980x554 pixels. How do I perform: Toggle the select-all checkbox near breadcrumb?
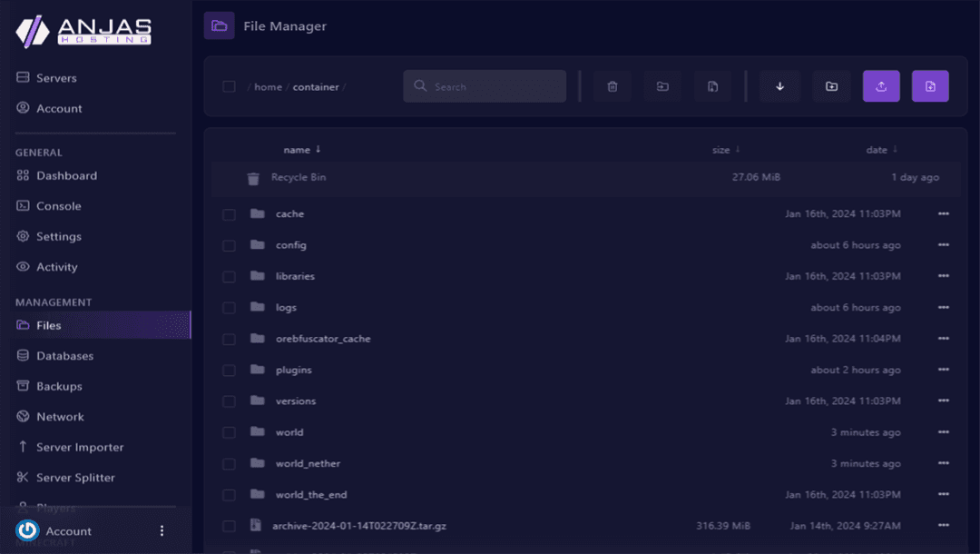pos(229,87)
